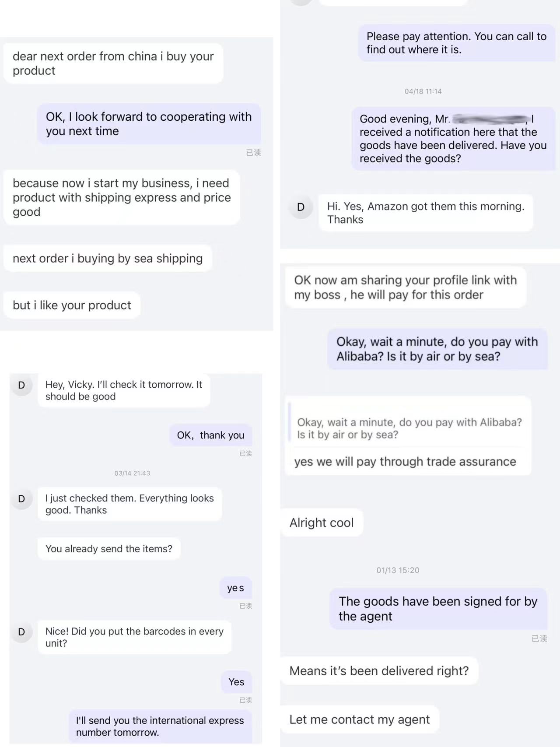This screenshot has height=747, width=560.
Task: Tap the "because now i start my business" message
Action: (x=122, y=197)
